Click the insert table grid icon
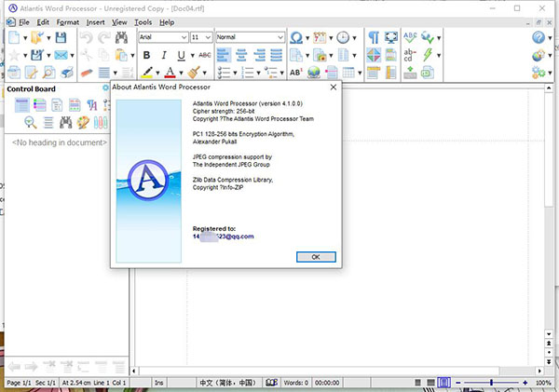 click(348, 73)
